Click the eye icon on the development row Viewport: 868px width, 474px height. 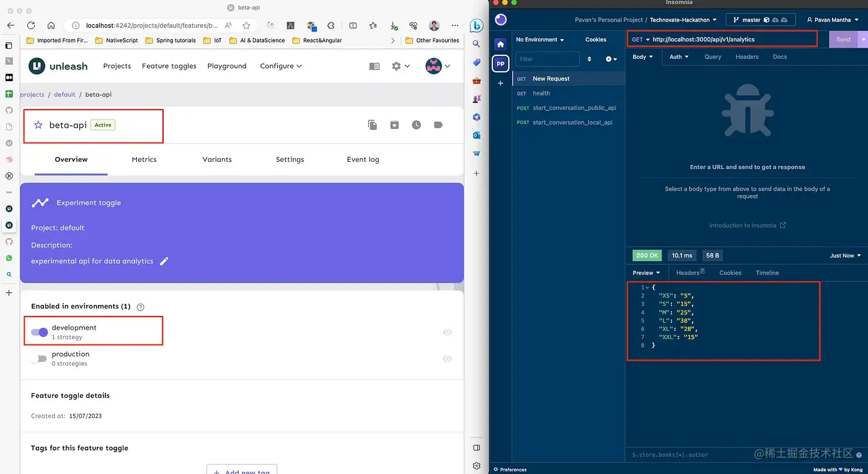click(x=448, y=332)
